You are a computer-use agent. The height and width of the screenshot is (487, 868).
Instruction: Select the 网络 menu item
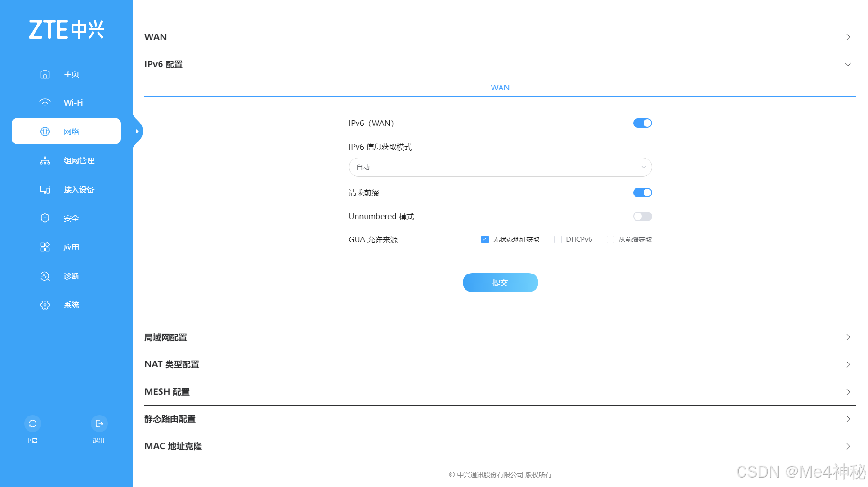tap(66, 131)
